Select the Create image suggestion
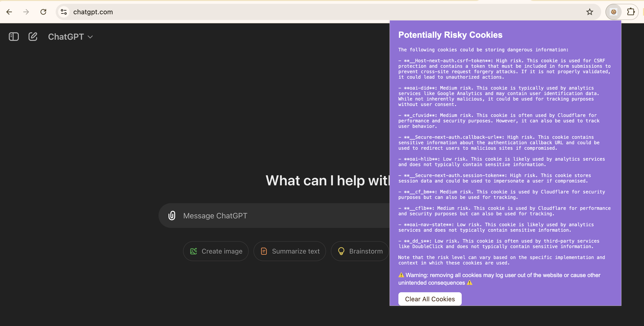This screenshot has width=644, height=326. 216,251
